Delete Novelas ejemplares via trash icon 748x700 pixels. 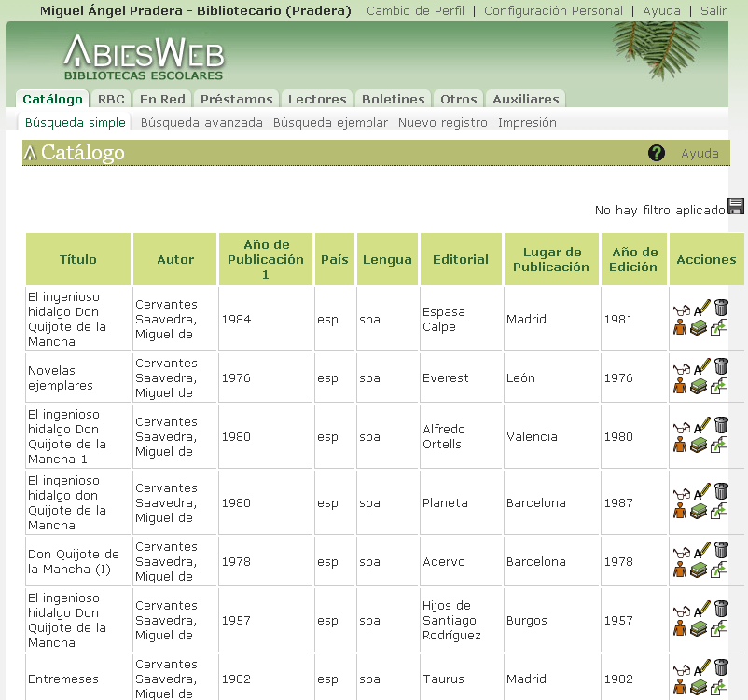click(721, 366)
